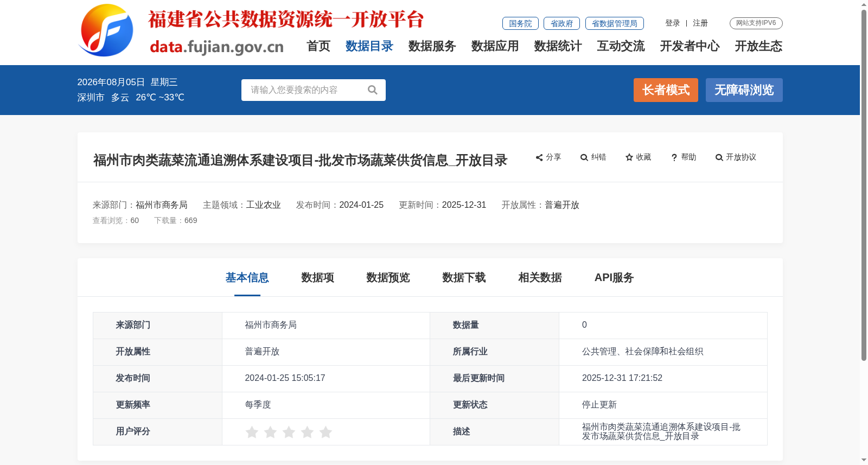Enable 无障碍浏览 accessibility mode

coord(744,90)
